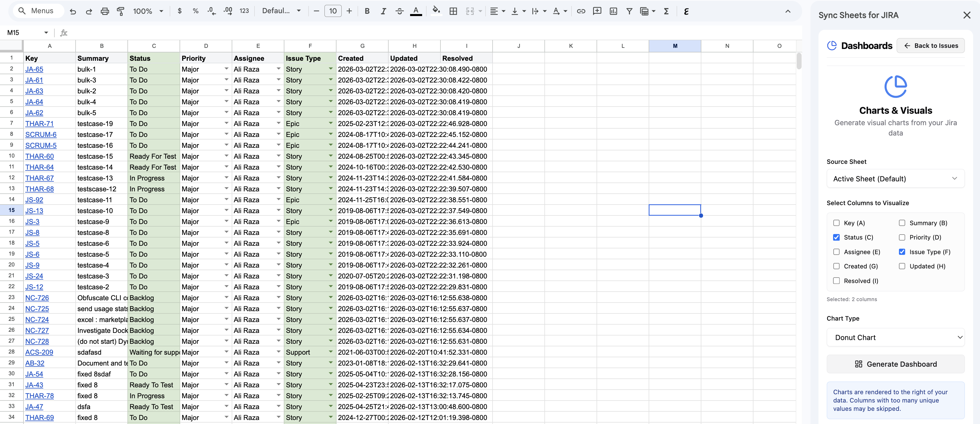The image size is (980, 424).
Task: Click the strikethrough icon
Action: (400, 11)
